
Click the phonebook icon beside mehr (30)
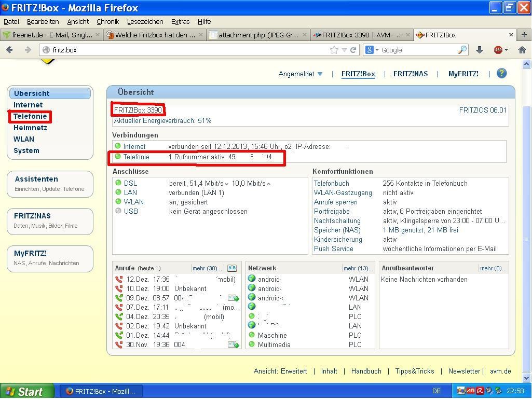pos(232,268)
